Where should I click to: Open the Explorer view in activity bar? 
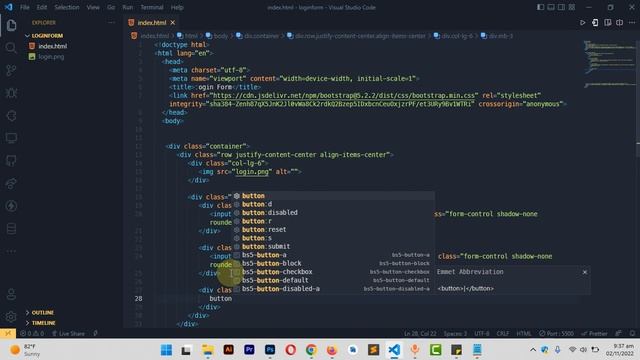[x=11, y=25]
